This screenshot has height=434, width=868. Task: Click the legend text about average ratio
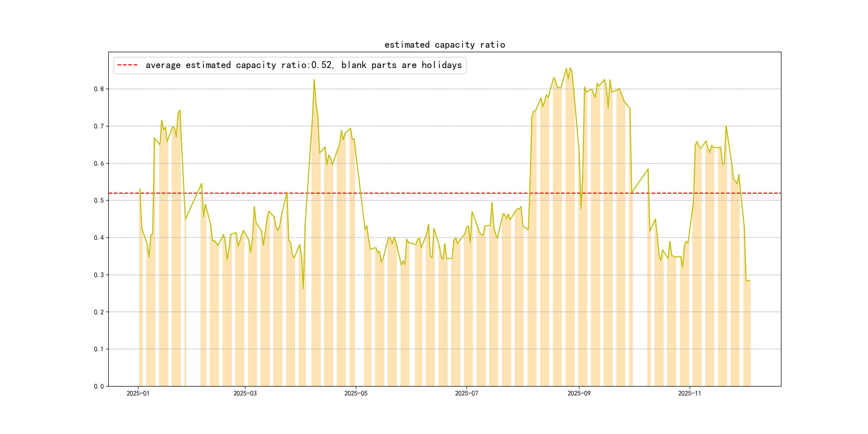click(303, 65)
